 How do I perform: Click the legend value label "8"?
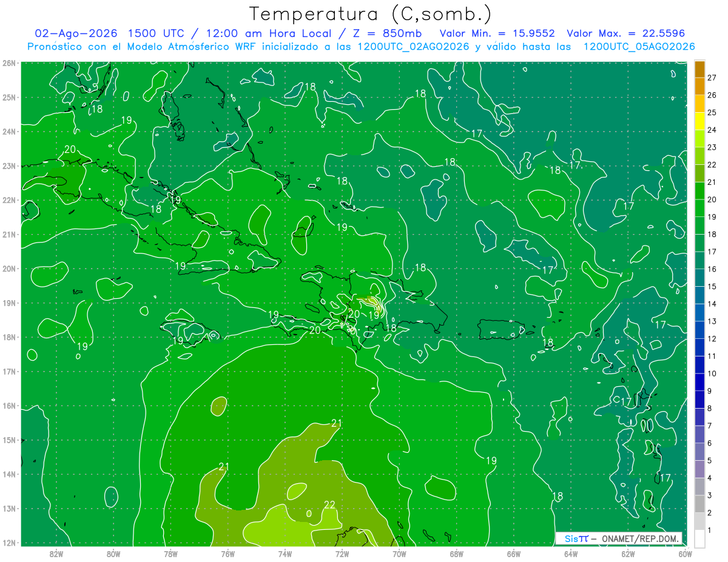pos(710,408)
